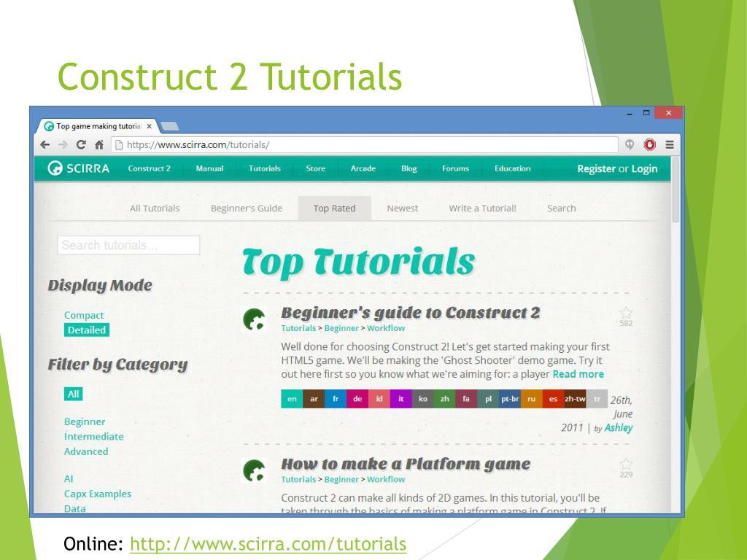Image resolution: width=747 pixels, height=560 pixels.
Task: Click the page icon in address bar
Action: (119, 145)
